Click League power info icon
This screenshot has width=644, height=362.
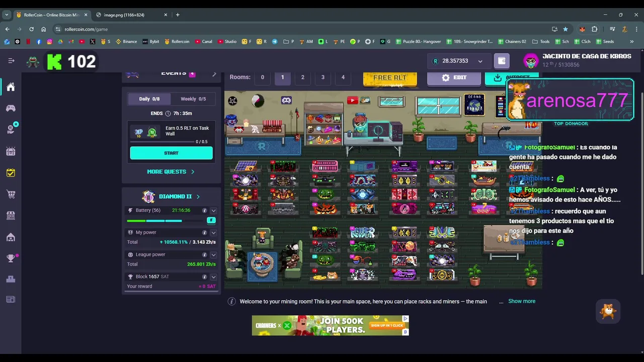point(204,254)
